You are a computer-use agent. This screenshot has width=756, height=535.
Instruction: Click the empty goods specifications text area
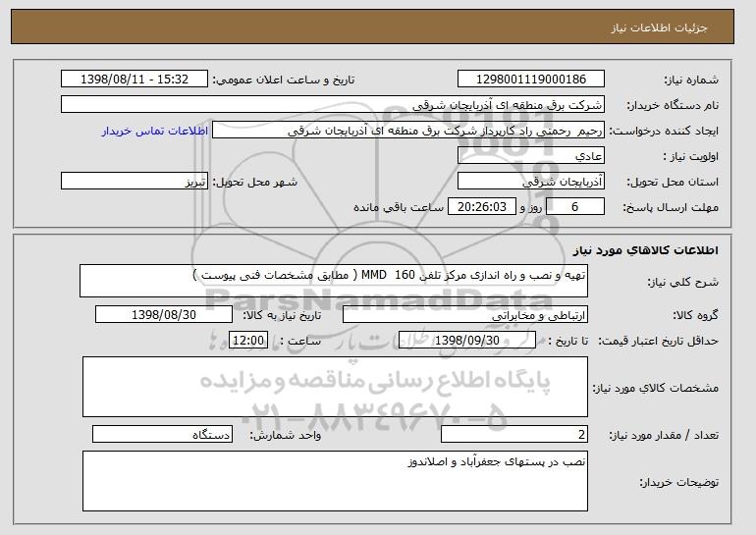[335, 387]
